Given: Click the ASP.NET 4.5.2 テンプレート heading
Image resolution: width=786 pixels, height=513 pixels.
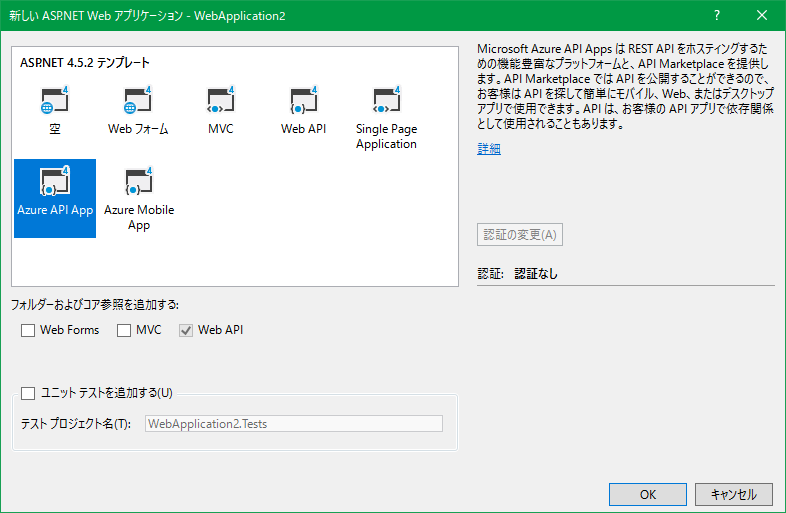Looking at the screenshot, I should (x=85, y=63).
